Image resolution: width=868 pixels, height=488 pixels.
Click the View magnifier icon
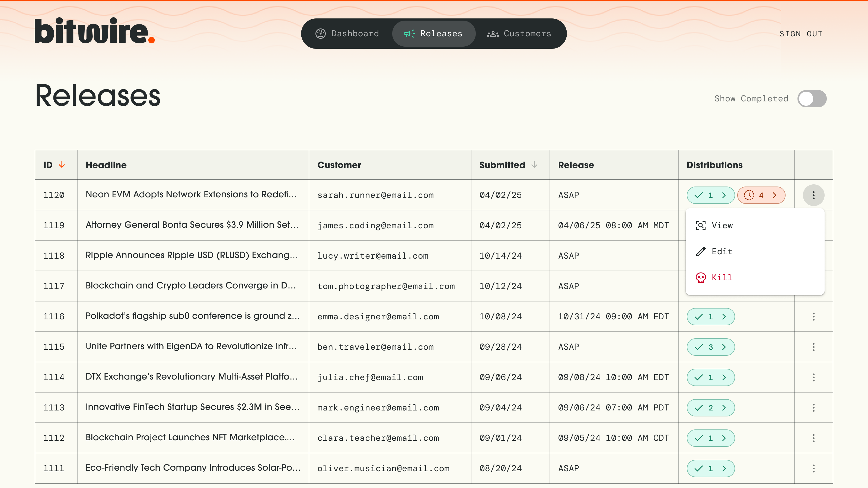(701, 226)
